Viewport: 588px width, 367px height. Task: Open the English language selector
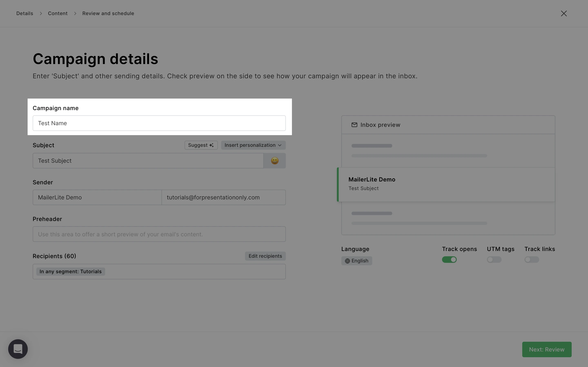(356, 261)
